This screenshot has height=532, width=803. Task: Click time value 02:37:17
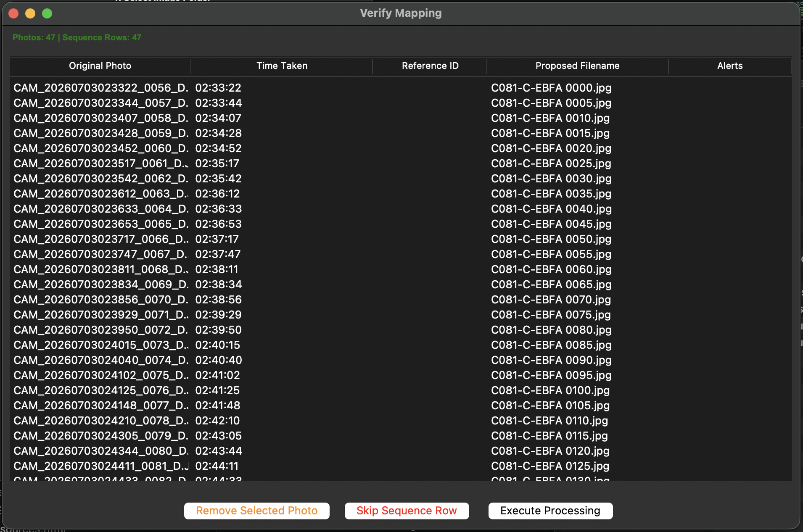[217, 239]
